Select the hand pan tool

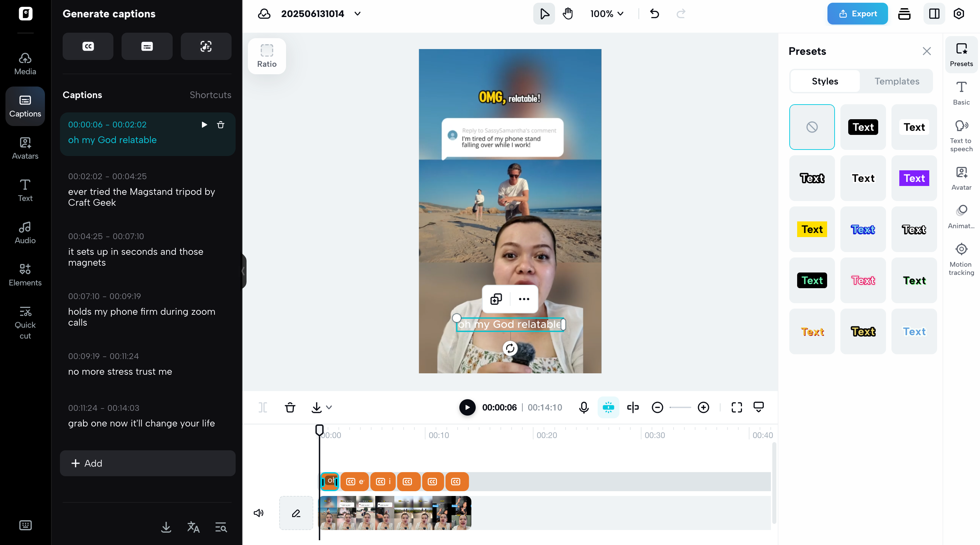coord(568,14)
